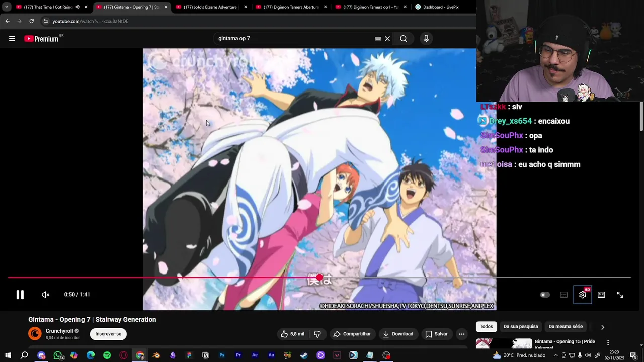Reload the current YouTube page
Screen dimensions: 644x362
31,21
